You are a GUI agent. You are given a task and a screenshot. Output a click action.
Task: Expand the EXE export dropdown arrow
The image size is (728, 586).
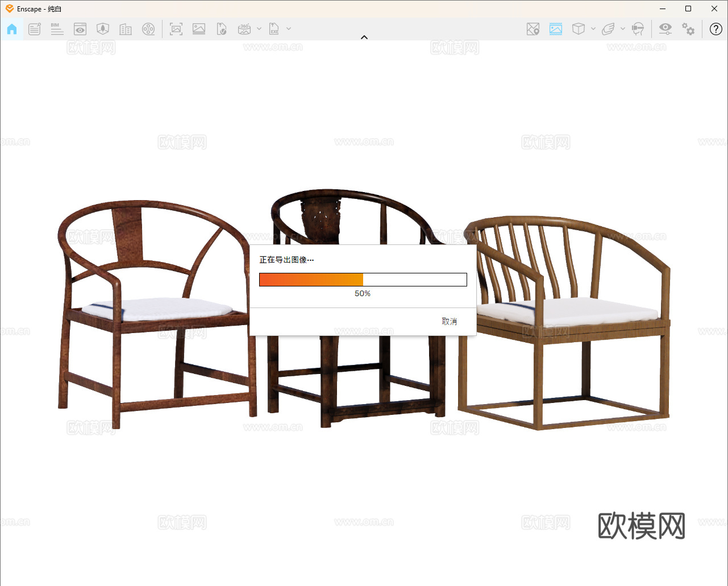tap(289, 29)
